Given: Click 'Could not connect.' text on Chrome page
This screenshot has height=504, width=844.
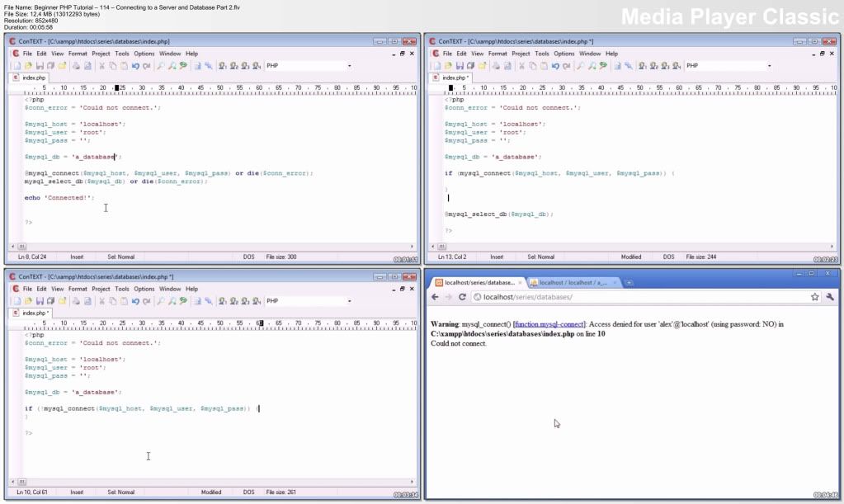Looking at the screenshot, I should click(458, 344).
